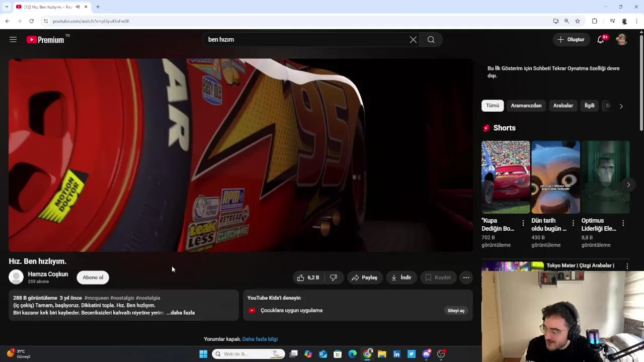Open Chrome three-dot menu
The height and width of the screenshot is (362, 644).
637,21
